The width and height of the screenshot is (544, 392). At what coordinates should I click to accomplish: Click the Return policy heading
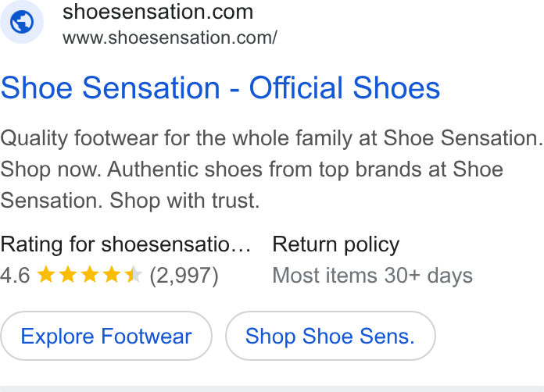click(336, 244)
